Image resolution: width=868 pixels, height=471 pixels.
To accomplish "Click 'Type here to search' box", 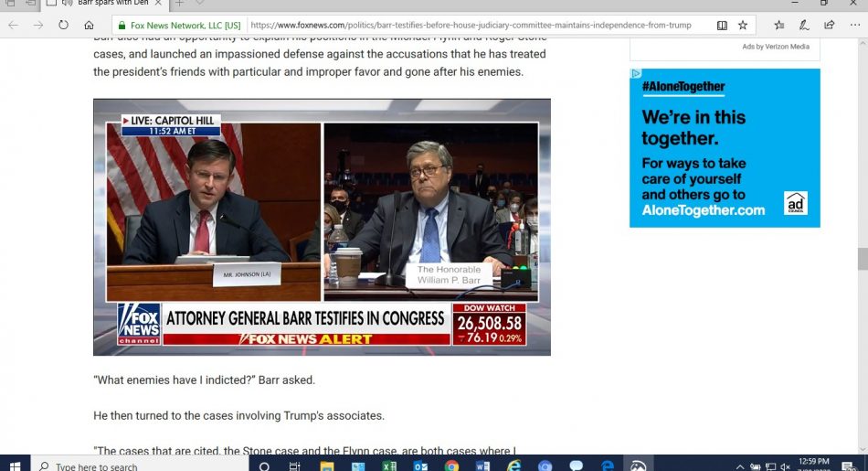I will pyautogui.click(x=140, y=465).
